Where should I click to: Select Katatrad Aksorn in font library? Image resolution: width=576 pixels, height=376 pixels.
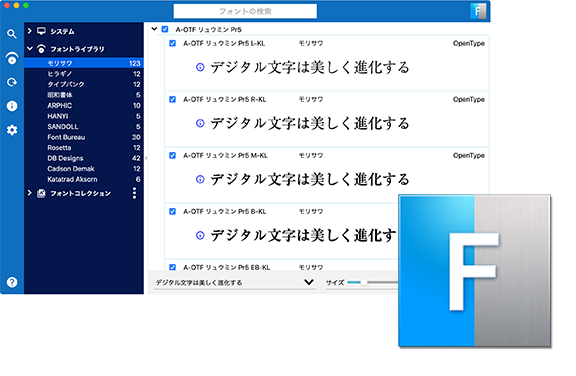(84, 180)
